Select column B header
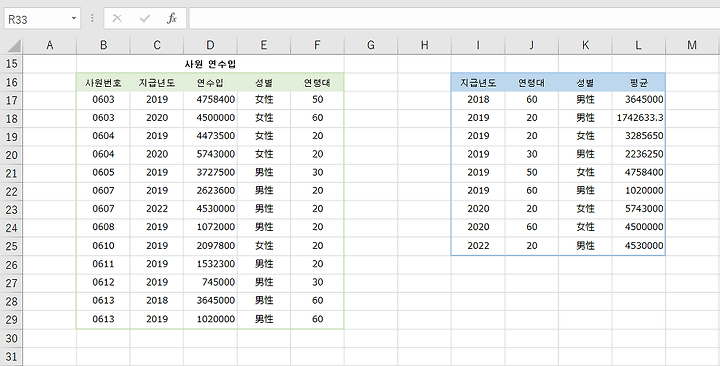The height and width of the screenshot is (366, 720). [103, 45]
